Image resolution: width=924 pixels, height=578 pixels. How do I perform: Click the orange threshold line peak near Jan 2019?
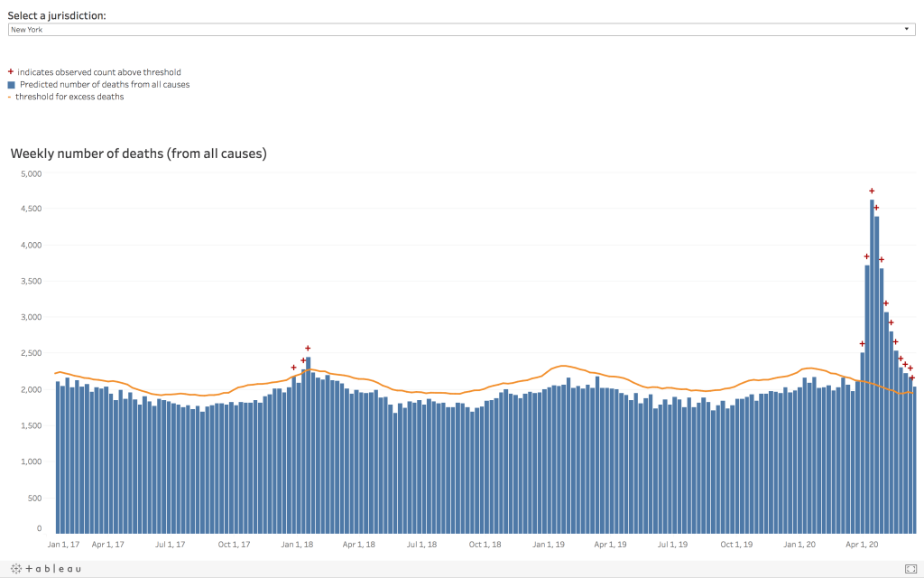click(563, 366)
